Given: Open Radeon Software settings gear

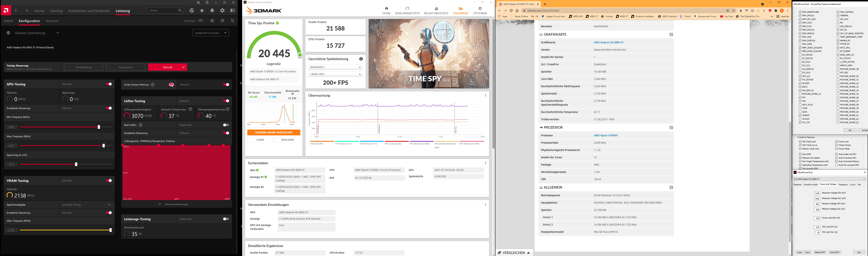Looking at the screenshot, I should (222, 10).
